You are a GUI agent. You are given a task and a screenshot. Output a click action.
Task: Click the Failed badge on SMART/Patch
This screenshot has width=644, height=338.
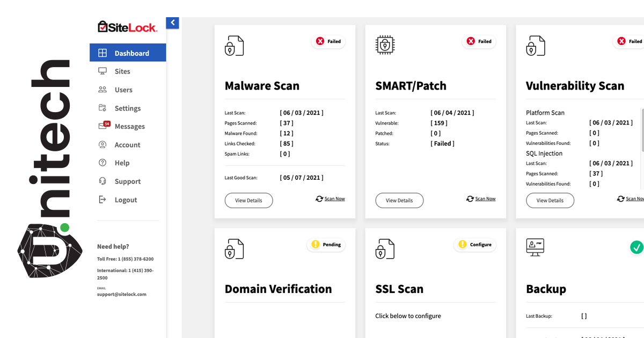(x=479, y=41)
